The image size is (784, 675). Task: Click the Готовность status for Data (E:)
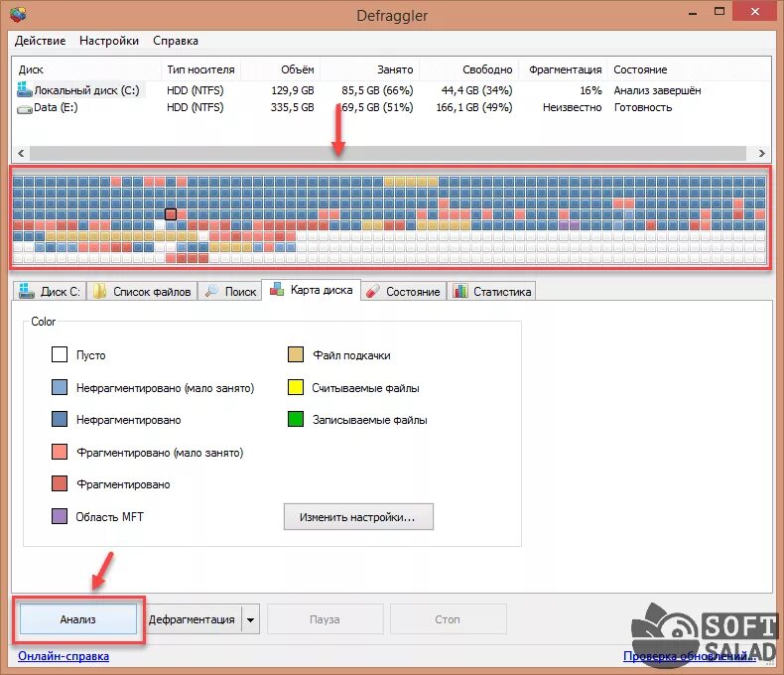642,107
